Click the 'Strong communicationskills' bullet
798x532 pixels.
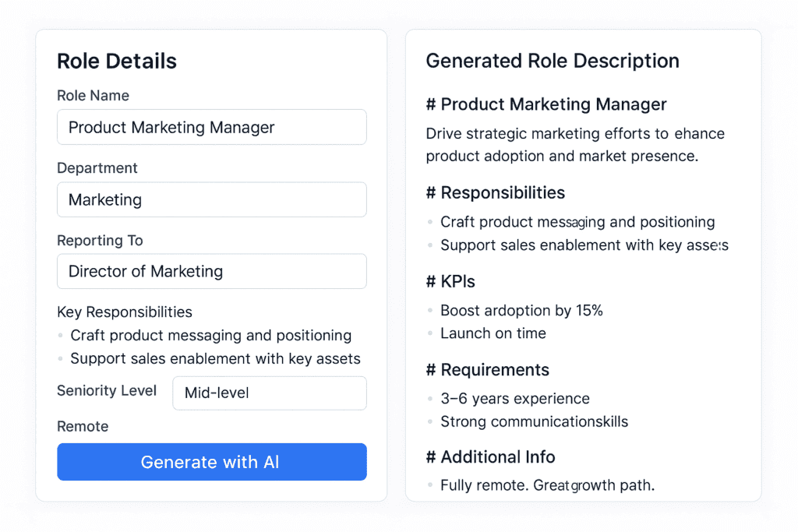click(x=535, y=422)
